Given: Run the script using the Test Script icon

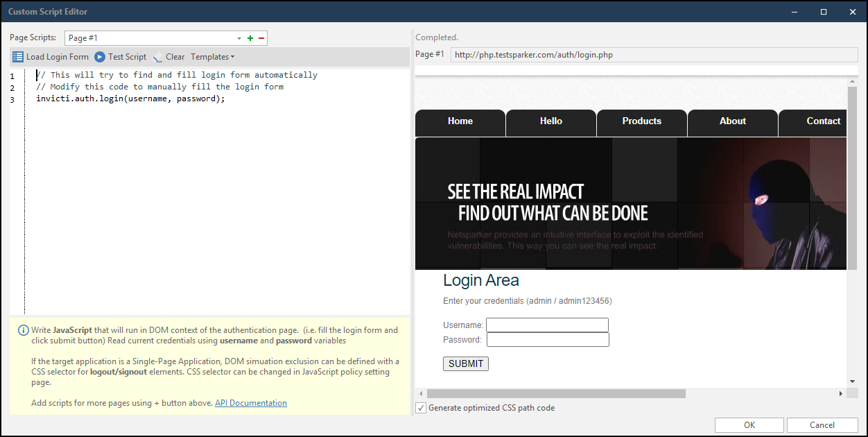Looking at the screenshot, I should coord(99,56).
